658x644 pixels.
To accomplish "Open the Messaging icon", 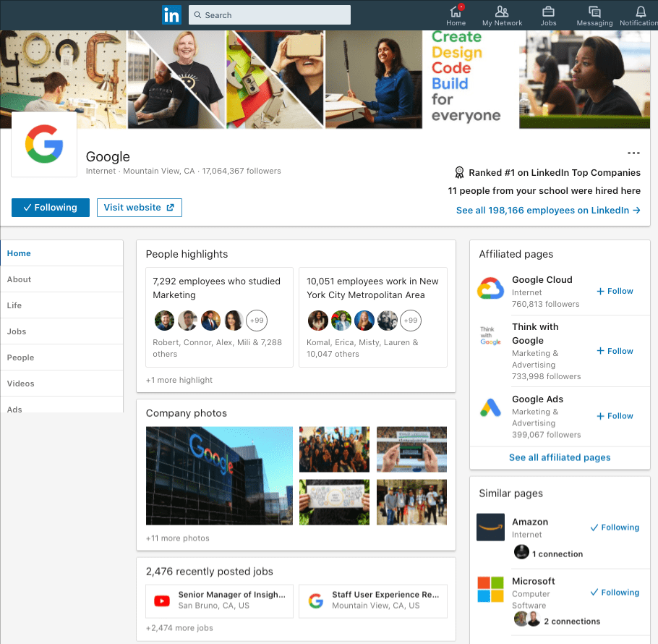I will click(x=594, y=13).
